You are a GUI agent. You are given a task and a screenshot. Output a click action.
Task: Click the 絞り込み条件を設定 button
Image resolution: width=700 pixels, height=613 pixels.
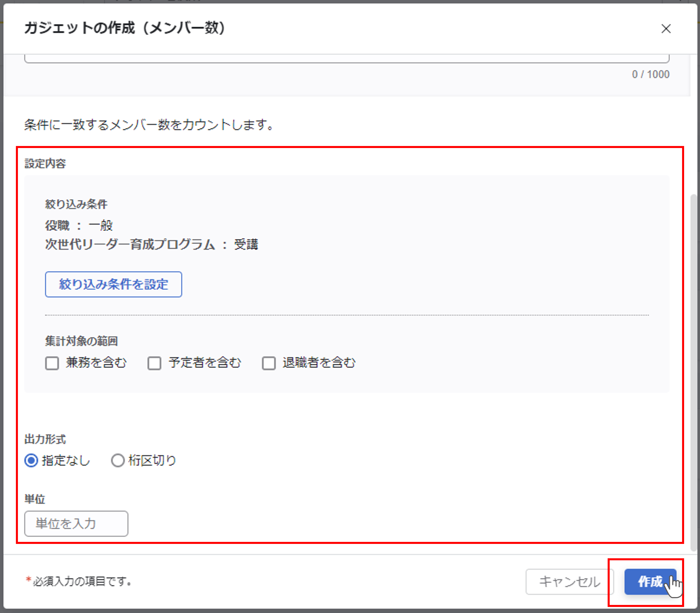pyautogui.click(x=113, y=284)
